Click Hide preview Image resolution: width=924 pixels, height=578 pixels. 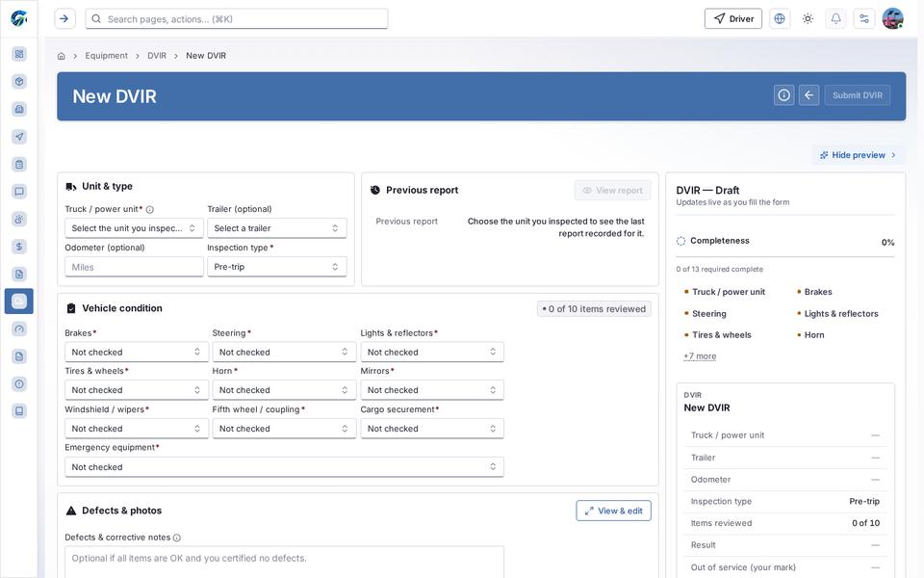point(858,155)
